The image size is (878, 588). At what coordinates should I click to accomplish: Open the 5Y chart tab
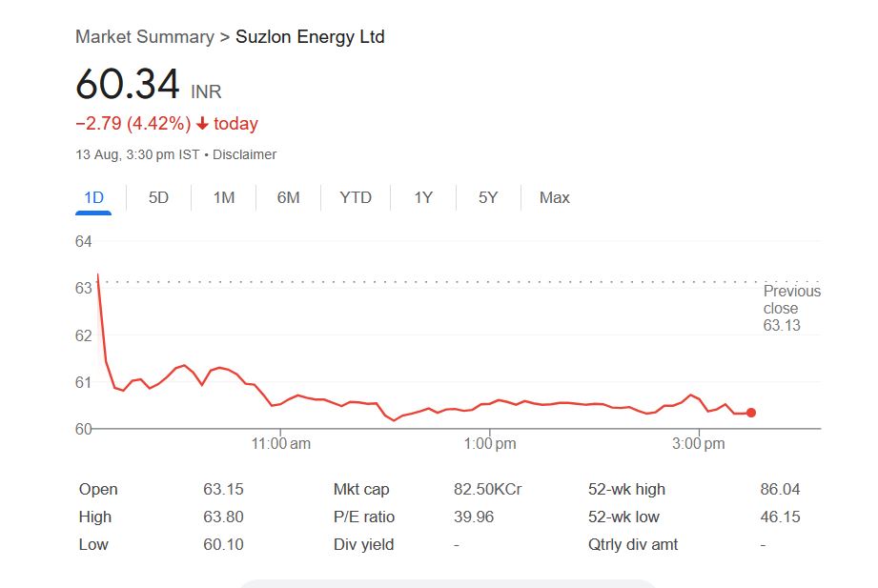tap(488, 198)
